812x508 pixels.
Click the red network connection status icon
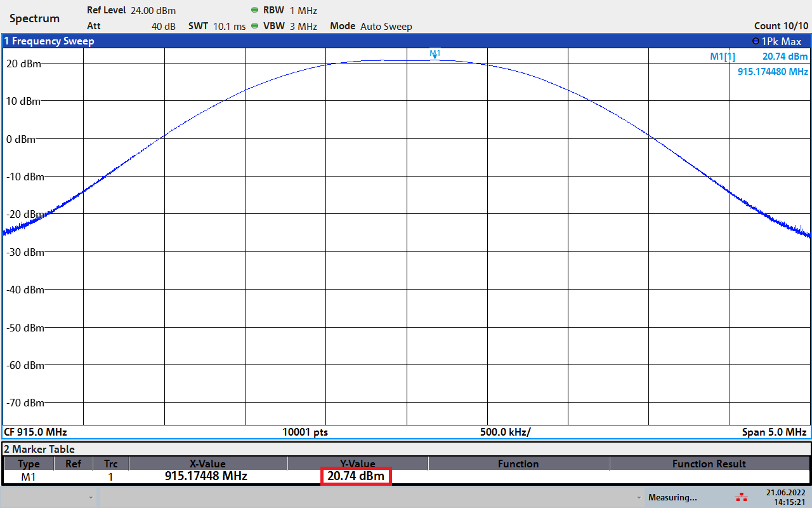coord(741,497)
